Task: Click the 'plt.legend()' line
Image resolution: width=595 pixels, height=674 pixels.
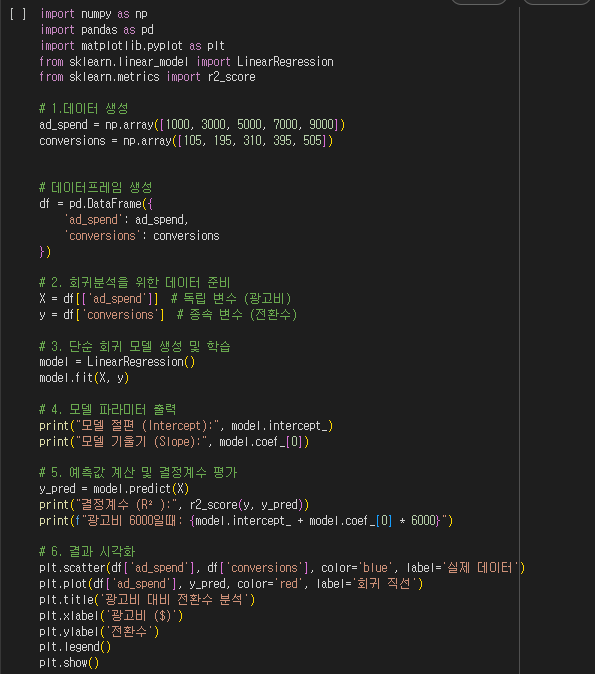Action: [75, 647]
